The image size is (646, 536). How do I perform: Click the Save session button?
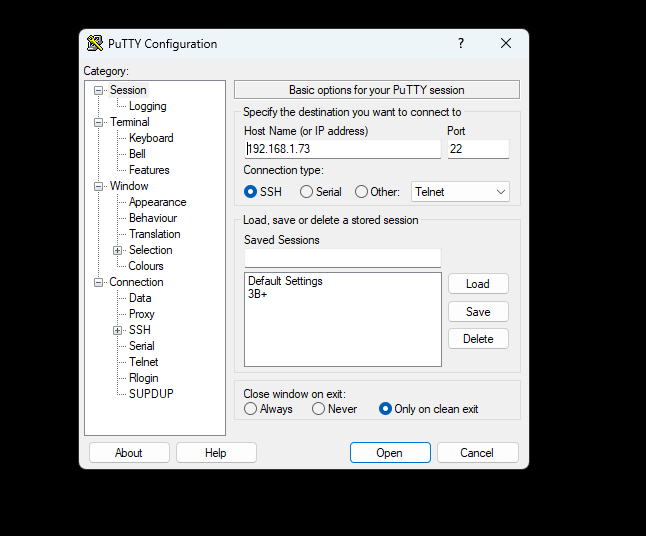478,311
